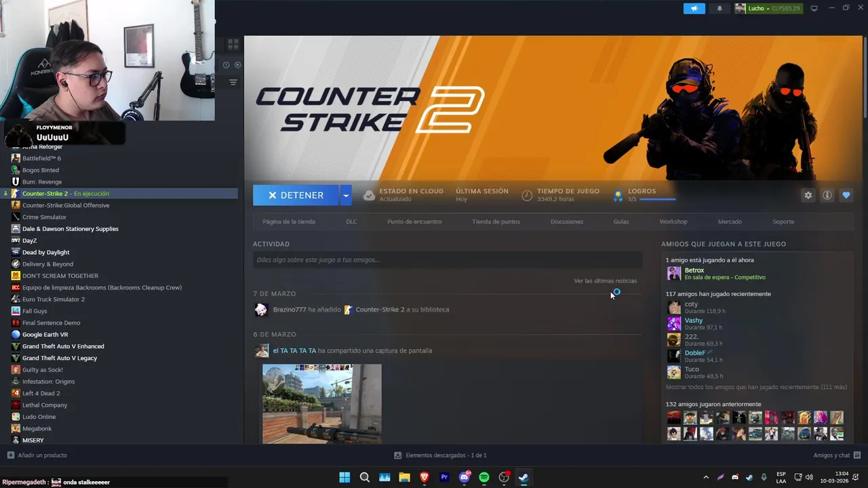Go to Punto de encuentro tab
868x488 pixels.
[x=414, y=222]
